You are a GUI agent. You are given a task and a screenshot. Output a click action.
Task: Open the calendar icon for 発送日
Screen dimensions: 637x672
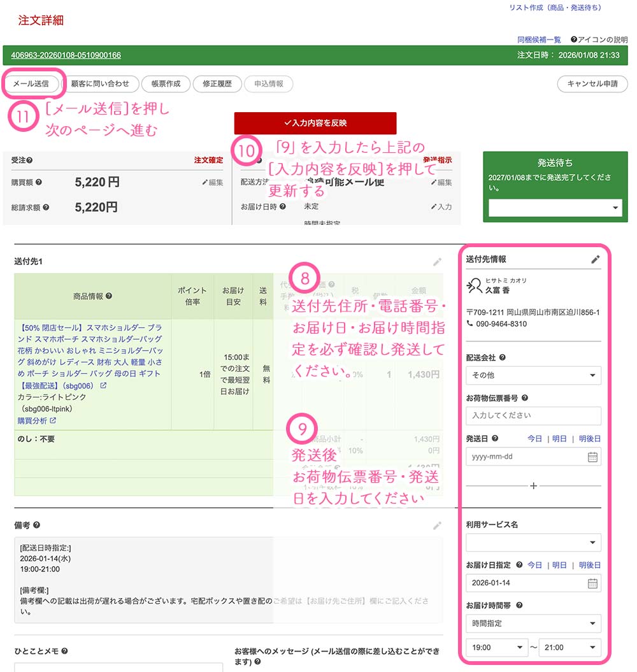point(592,457)
